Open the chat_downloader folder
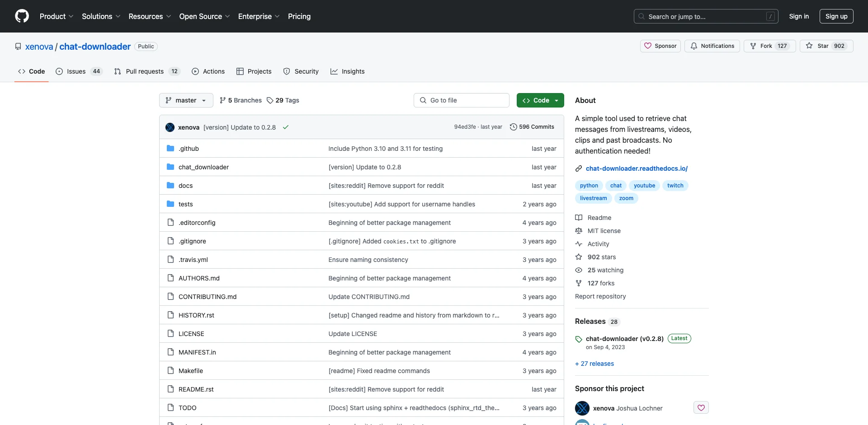This screenshot has width=868, height=425. pyautogui.click(x=203, y=167)
